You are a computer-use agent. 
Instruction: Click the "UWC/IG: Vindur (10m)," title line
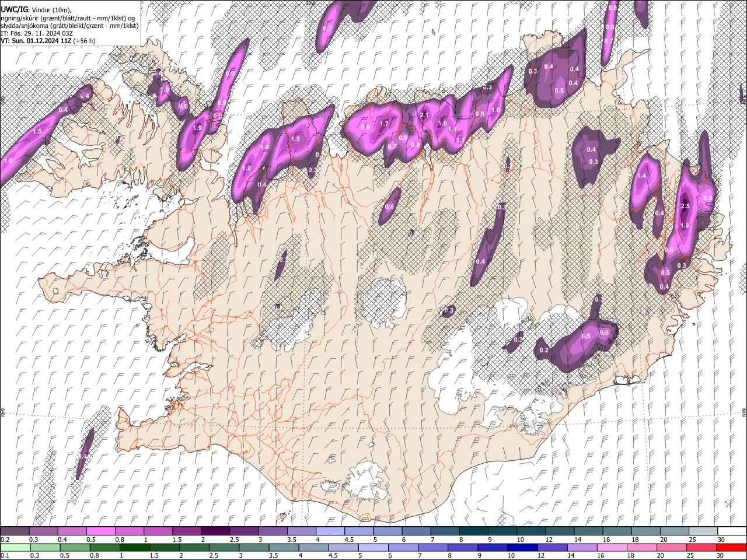[x=36, y=10]
